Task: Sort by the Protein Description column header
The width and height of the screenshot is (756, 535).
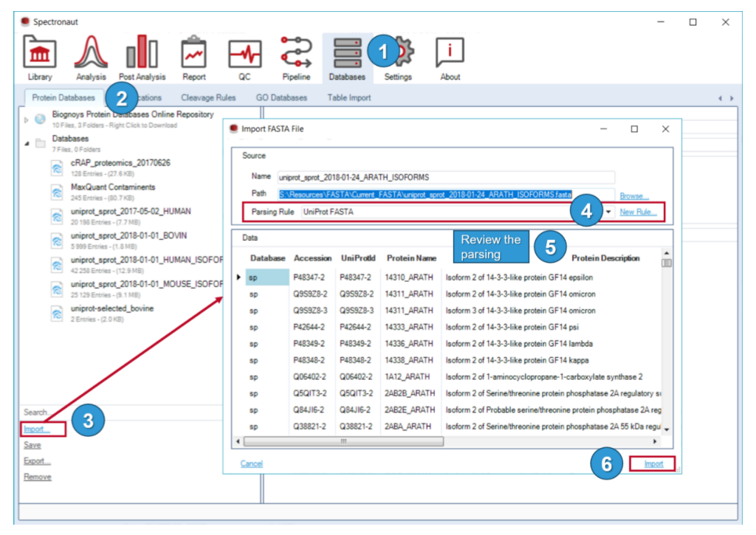Action: pos(605,258)
